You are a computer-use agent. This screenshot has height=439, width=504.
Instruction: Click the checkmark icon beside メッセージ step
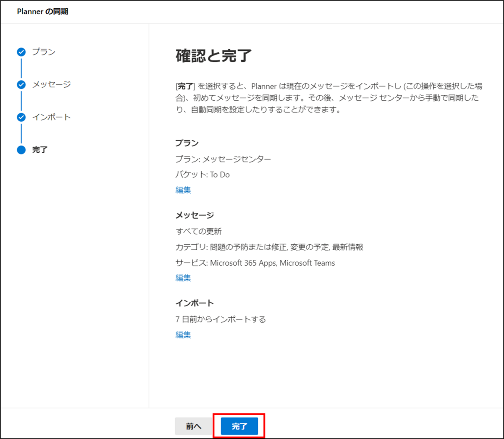[x=21, y=85]
